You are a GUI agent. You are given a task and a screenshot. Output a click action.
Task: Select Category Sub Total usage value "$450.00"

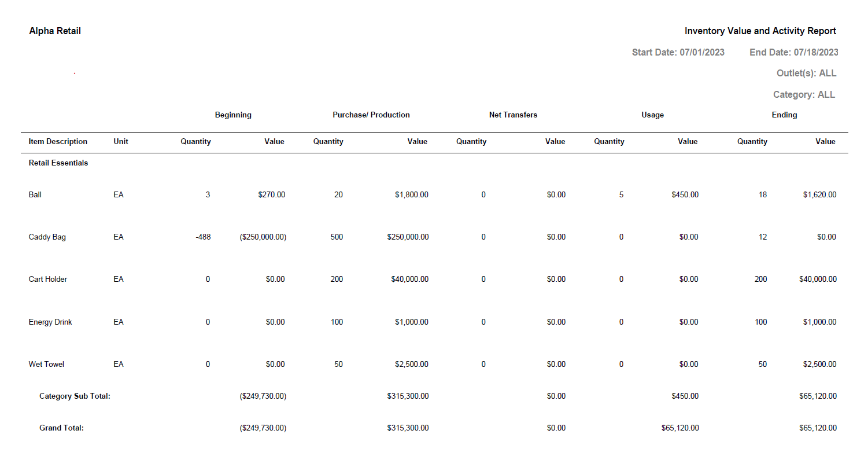[x=685, y=396]
